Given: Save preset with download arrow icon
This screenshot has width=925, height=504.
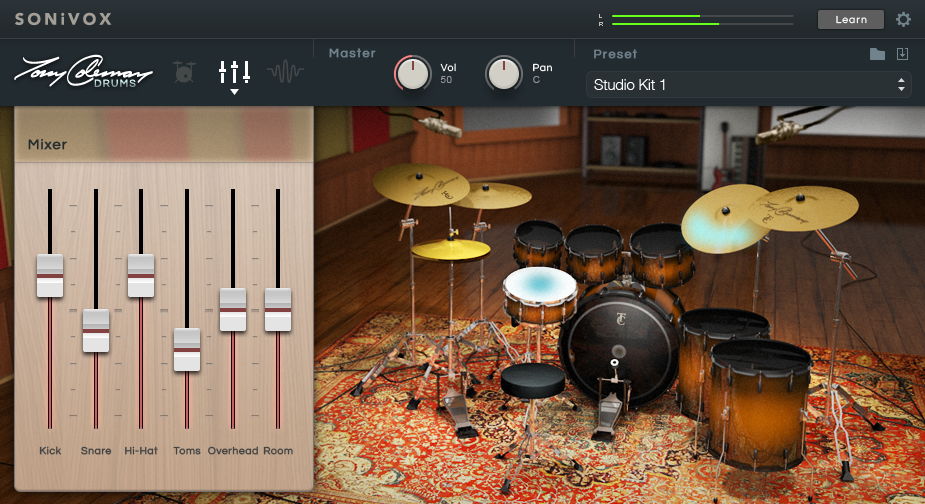Looking at the screenshot, I should pos(902,54).
